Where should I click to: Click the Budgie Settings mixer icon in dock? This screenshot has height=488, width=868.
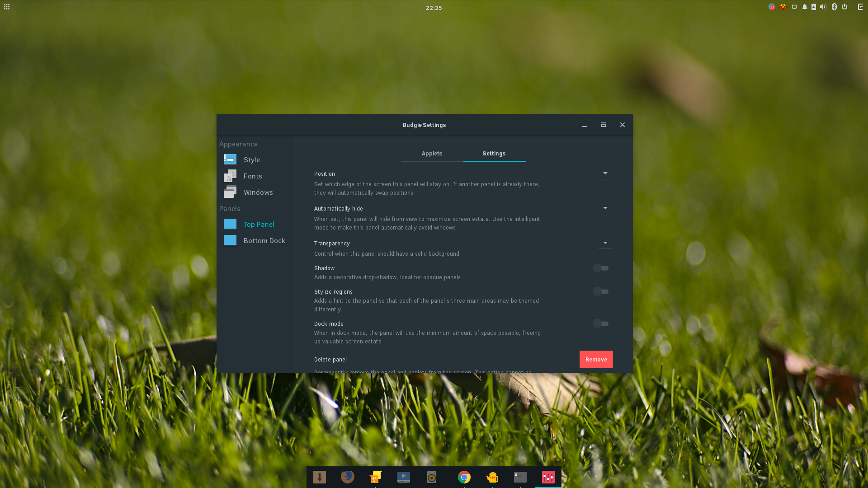(548, 477)
